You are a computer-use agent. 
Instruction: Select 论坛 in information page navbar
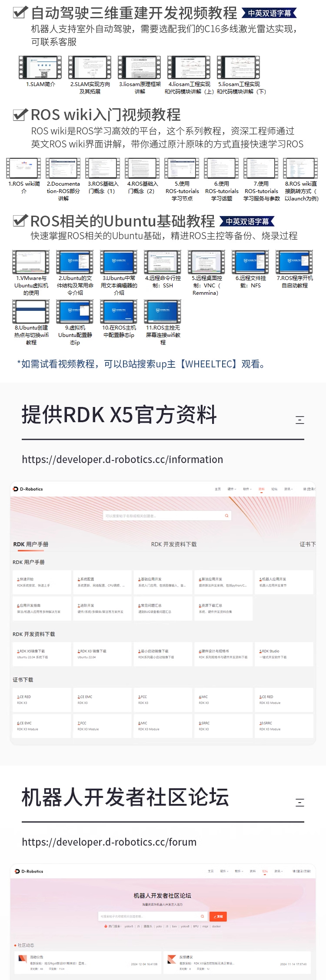[x=274, y=489]
